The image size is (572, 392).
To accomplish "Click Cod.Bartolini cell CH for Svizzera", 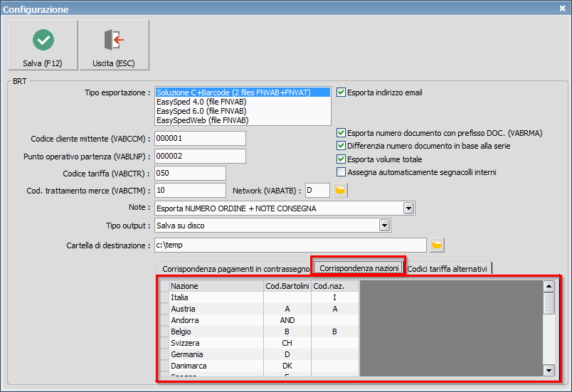I will point(287,343).
